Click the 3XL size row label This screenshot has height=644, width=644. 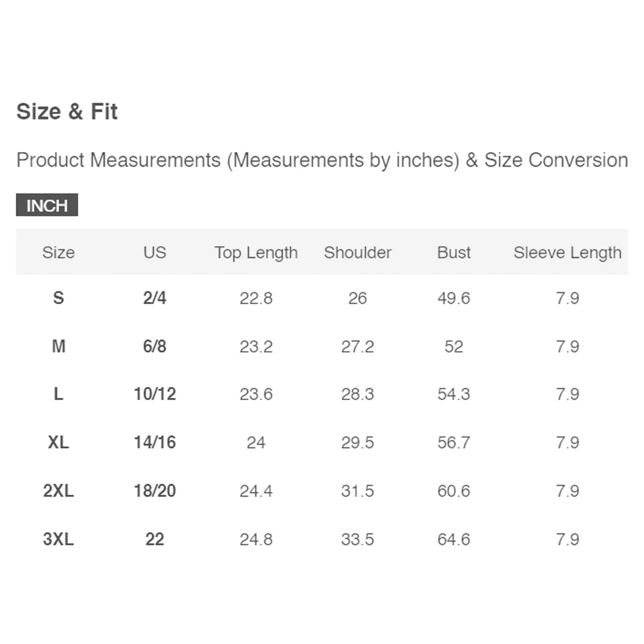click(x=58, y=539)
